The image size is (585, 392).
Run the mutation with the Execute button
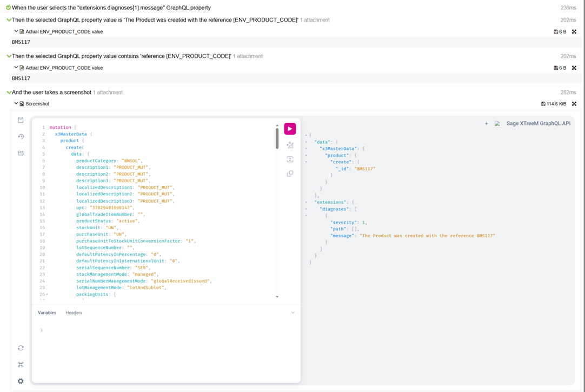point(290,129)
